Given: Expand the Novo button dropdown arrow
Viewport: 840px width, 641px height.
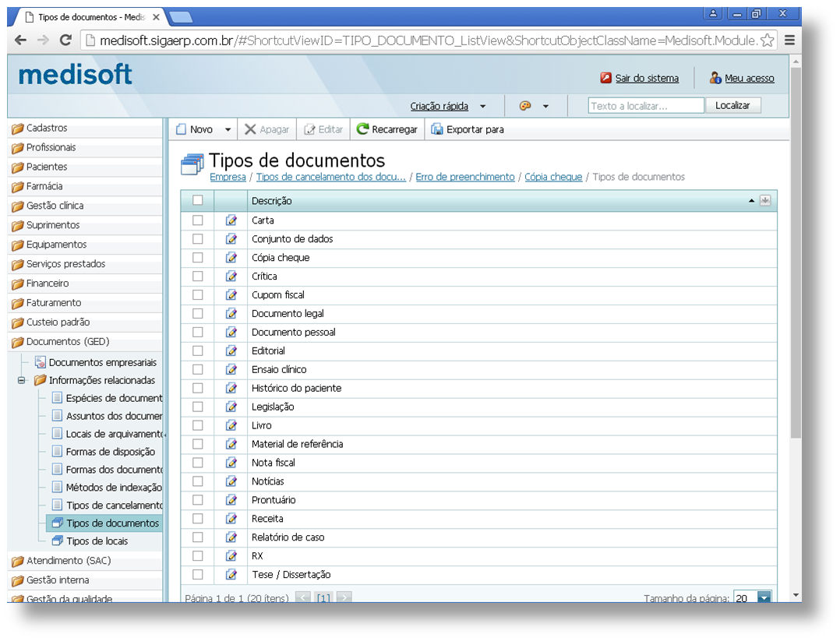Looking at the screenshot, I should 228,130.
